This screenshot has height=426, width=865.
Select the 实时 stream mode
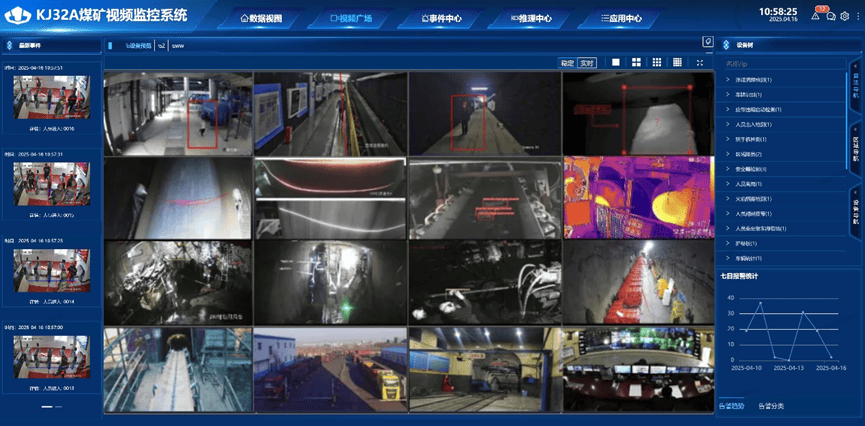tap(587, 63)
